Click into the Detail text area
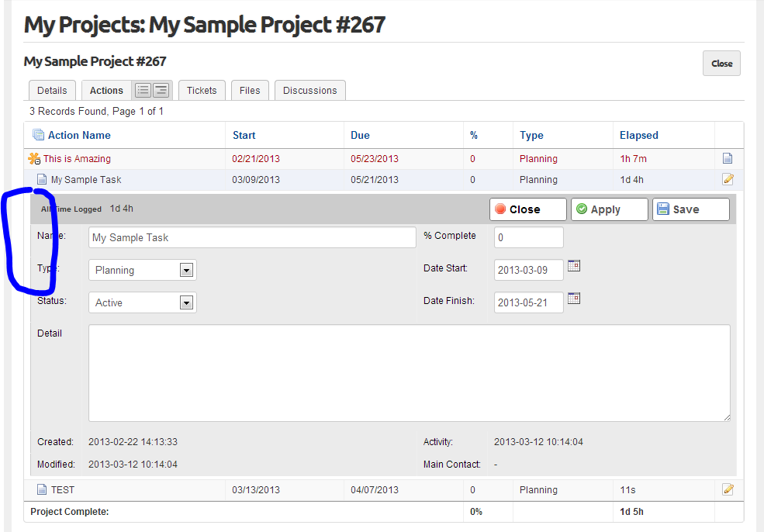The width and height of the screenshot is (764, 532). tap(409, 373)
